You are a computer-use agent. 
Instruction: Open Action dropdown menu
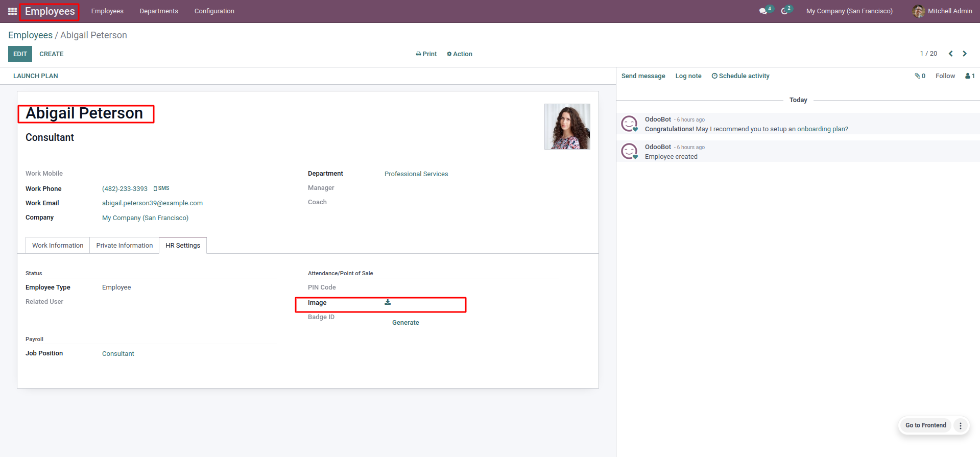[460, 54]
